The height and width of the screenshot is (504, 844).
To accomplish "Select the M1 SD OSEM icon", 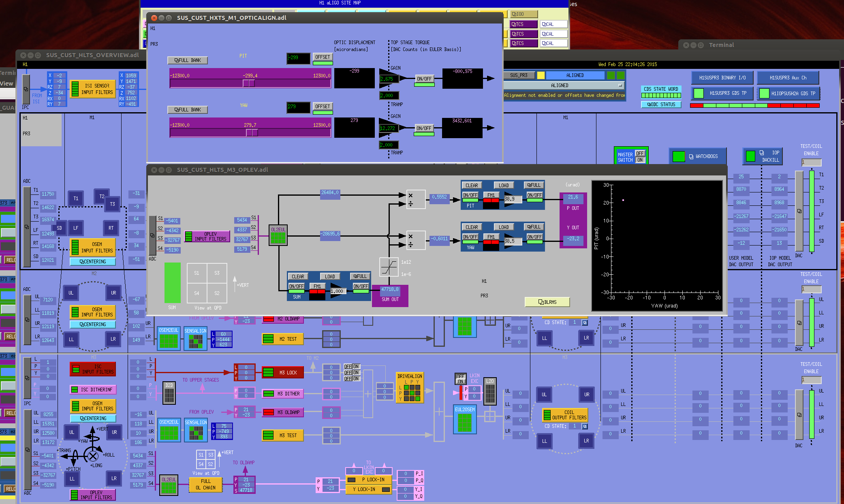I will pyautogui.click(x=60, y=228).
